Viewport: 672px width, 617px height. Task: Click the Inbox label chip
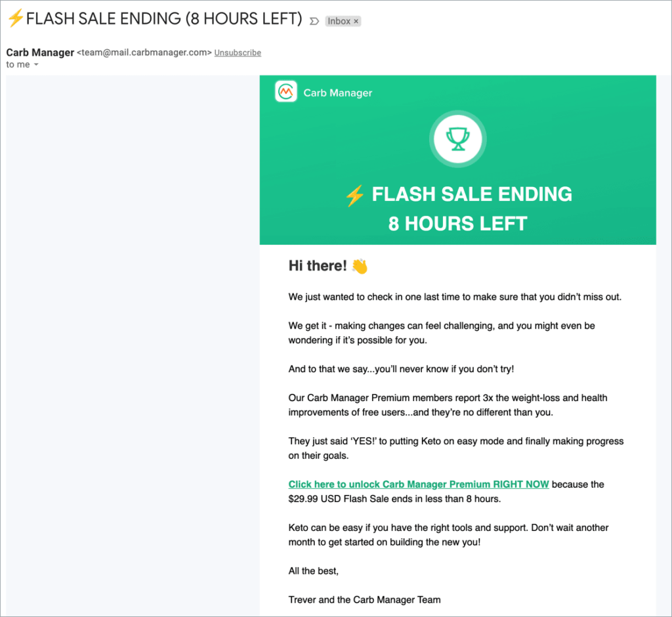point(340,20)
